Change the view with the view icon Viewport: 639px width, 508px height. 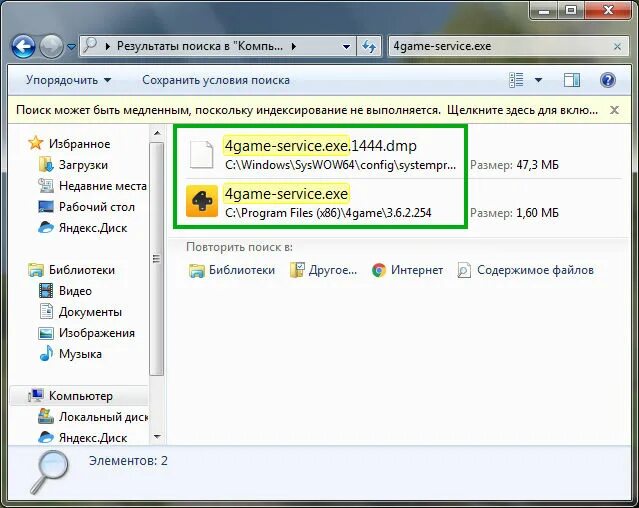click(x=516, y=80)
